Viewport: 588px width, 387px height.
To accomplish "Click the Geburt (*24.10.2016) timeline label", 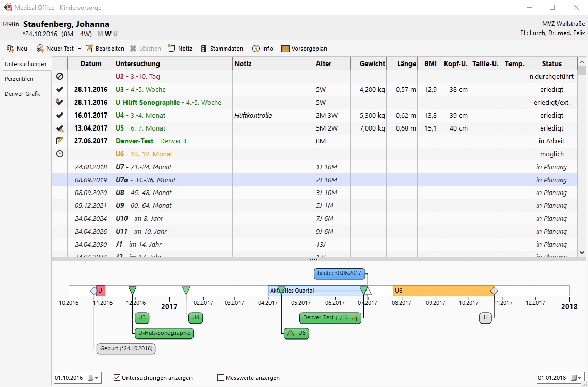I will (x=126, y=348).
